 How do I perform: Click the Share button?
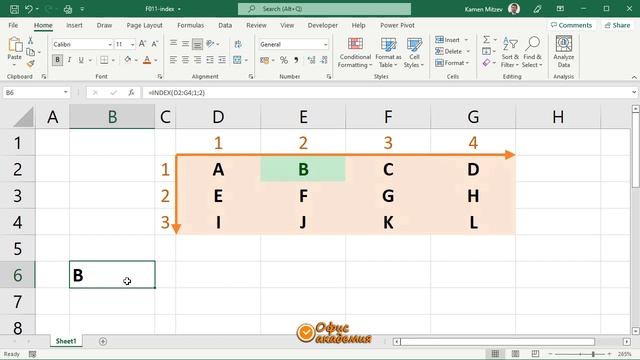[618, 25]
